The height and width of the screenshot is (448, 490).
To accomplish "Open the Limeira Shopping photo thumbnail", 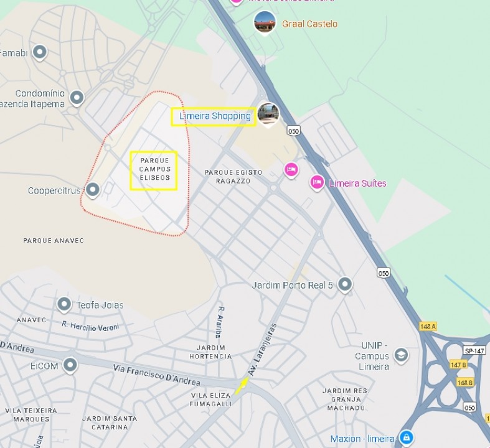I will click(x=268, y=114).
